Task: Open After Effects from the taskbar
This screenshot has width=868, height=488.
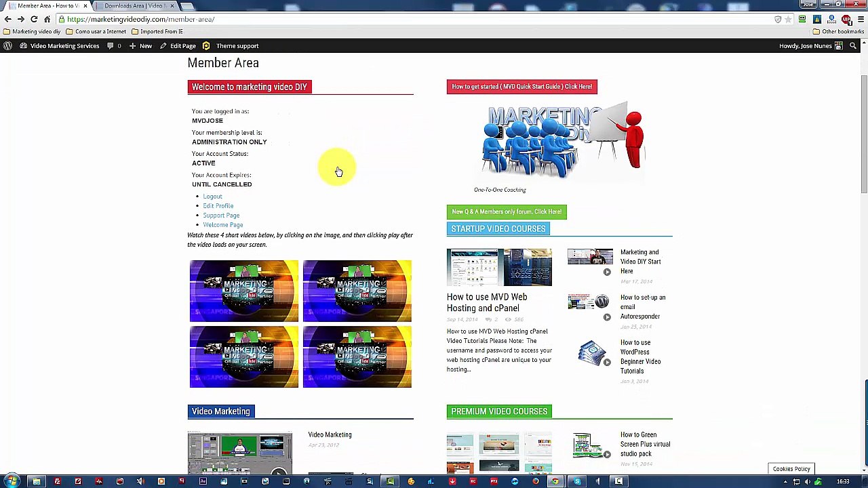Action: (x=203, y=481)
